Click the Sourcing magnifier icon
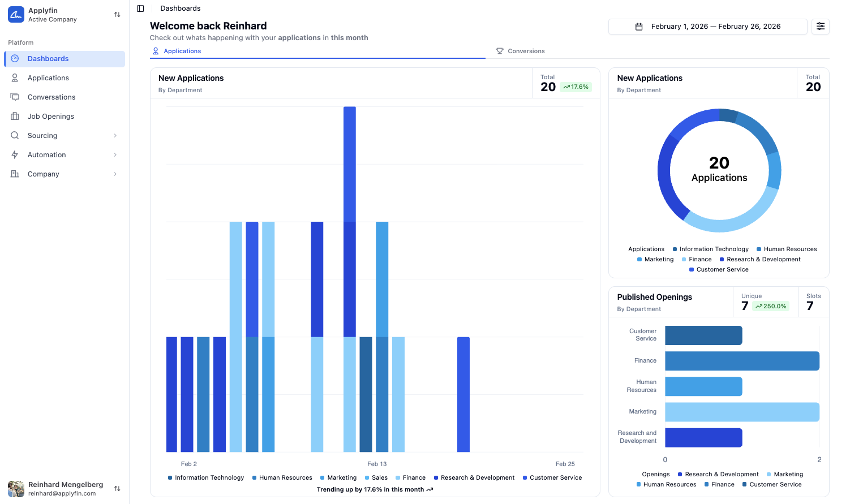 pos(15,136)
